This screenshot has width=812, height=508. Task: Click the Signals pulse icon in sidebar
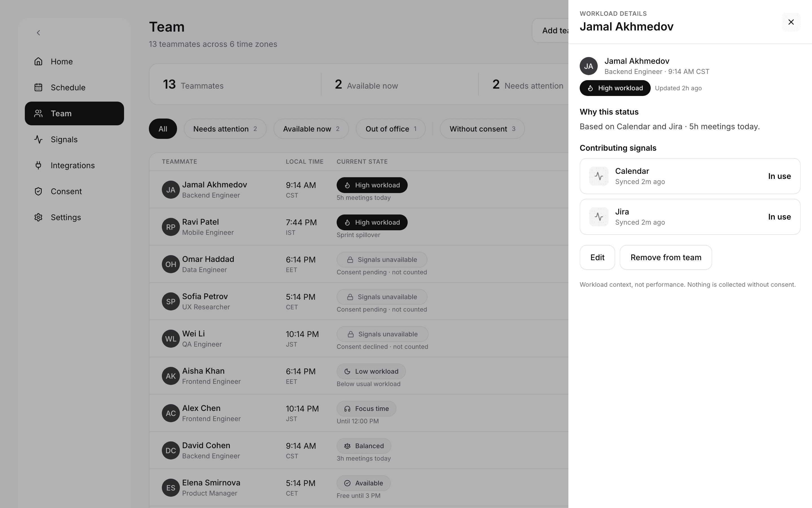(38, 139)
